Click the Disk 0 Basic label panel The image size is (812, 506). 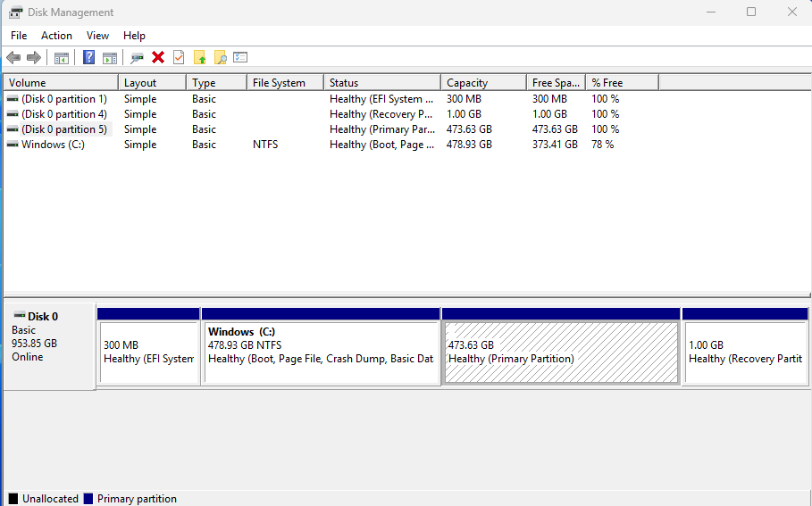tap(48, 344)
